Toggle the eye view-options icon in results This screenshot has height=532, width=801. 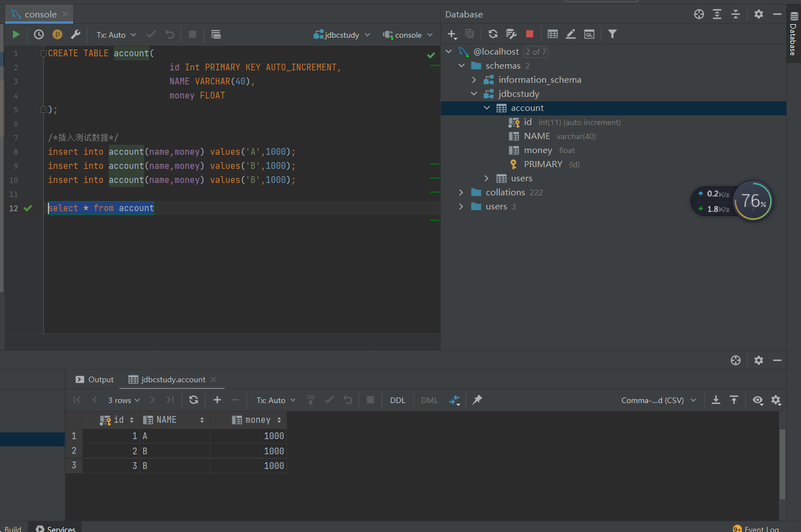point(758,400)
